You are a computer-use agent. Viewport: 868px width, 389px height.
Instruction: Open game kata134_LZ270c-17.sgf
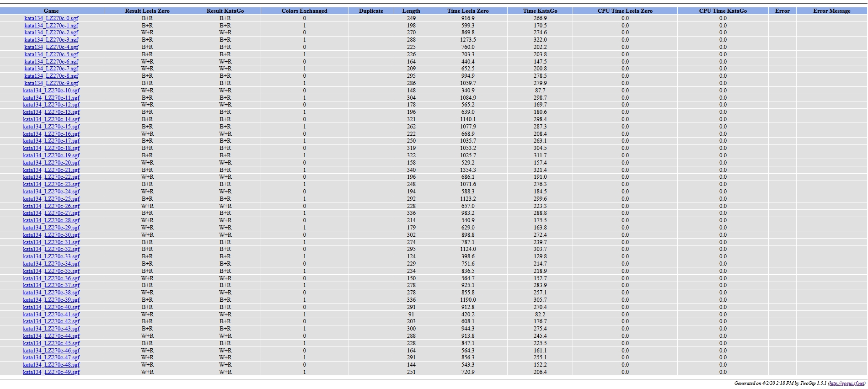point(51,141)
